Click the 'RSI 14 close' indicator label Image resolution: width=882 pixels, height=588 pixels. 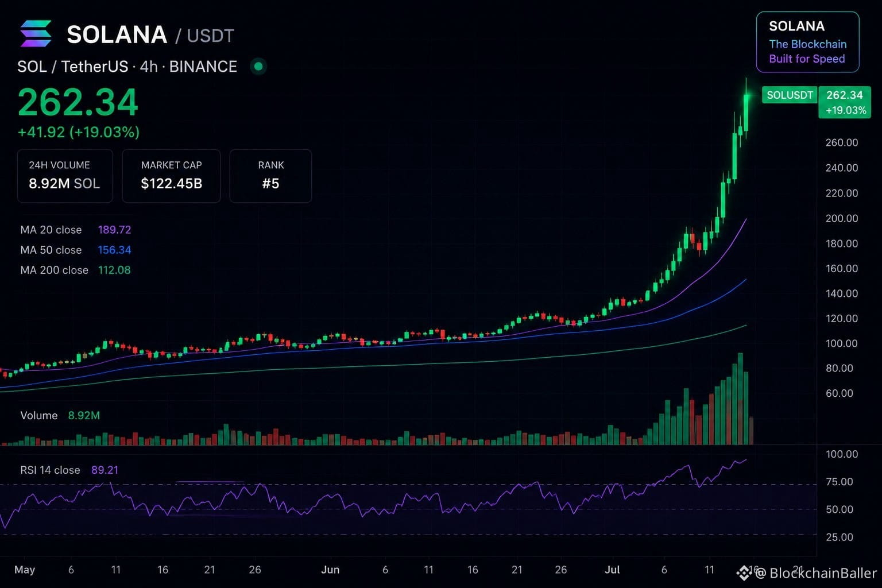click(50, 470)
